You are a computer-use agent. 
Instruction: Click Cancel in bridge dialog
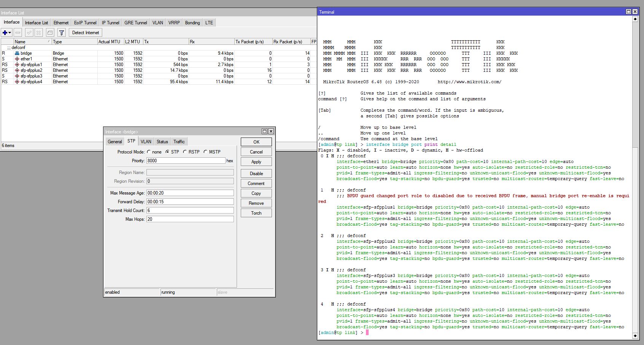(256, 152)
